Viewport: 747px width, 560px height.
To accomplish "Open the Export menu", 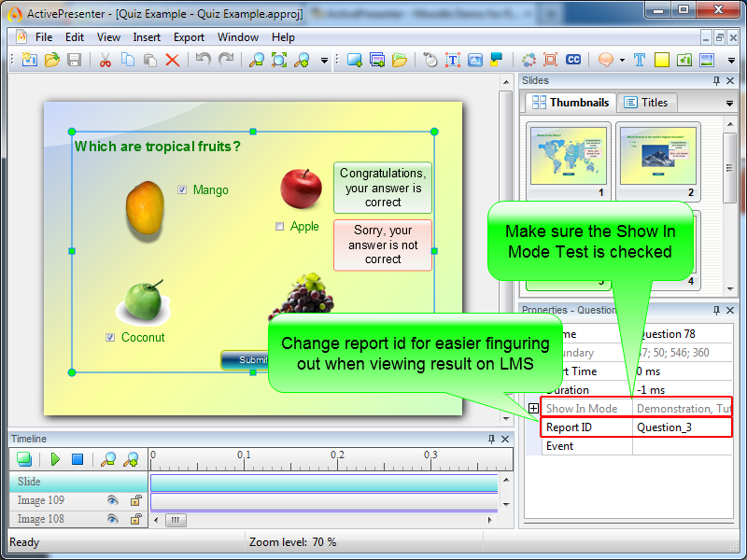I will [189, 37].
